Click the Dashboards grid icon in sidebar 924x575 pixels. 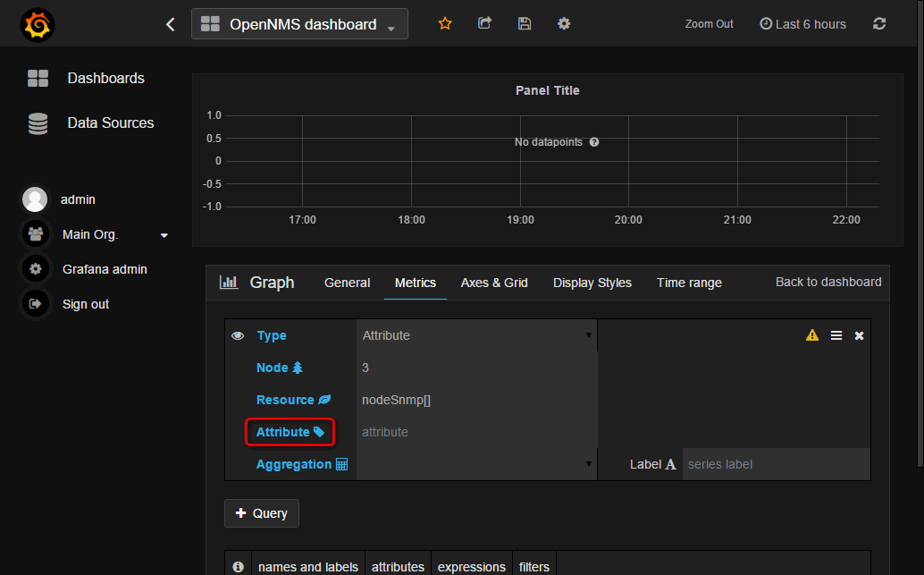tap(38, 78)
